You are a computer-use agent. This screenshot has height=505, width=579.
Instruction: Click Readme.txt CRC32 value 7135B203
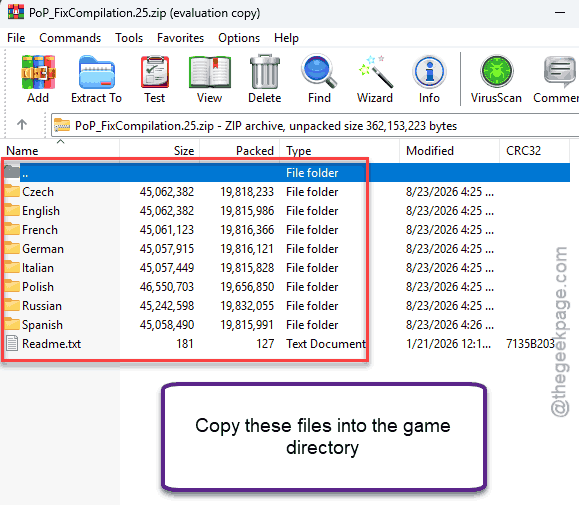(x=531, y=344)
